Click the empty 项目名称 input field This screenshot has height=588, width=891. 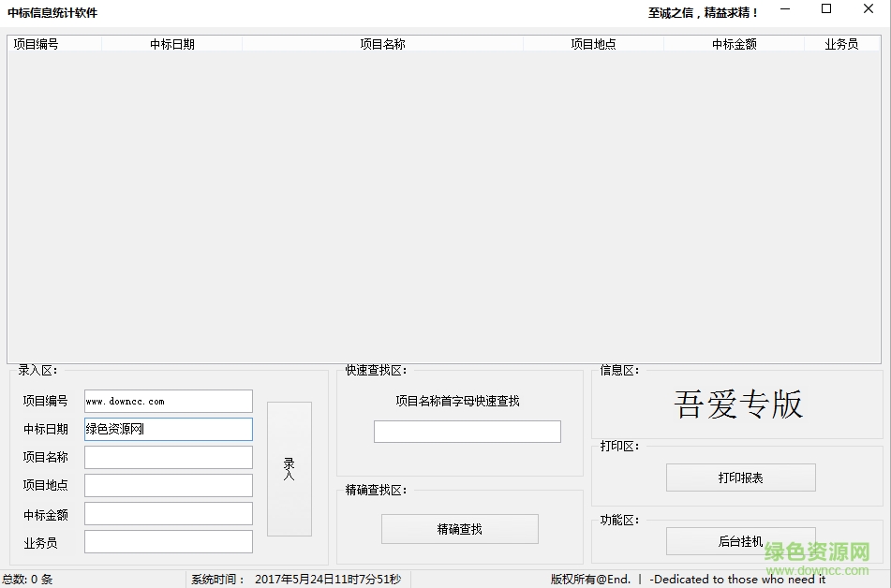(167, 457)
